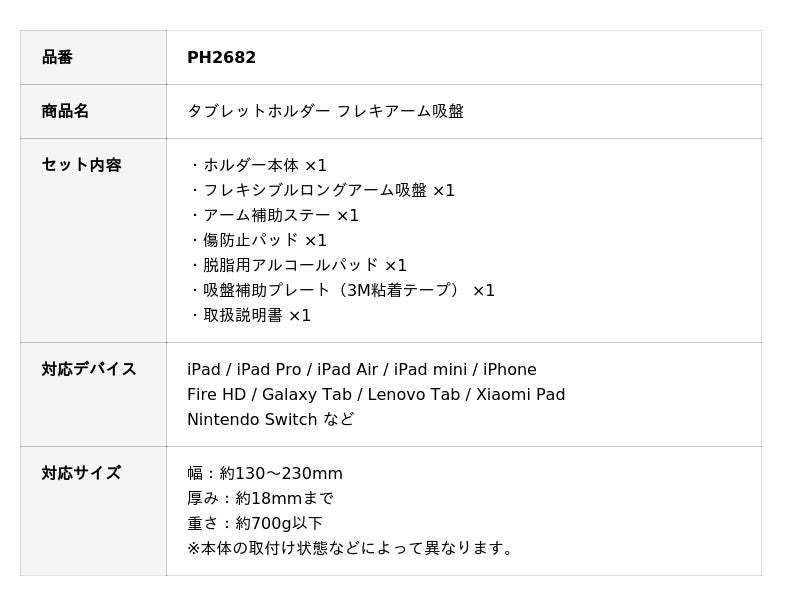Click the iPad / iPad Pro device line
The image size is (800, 606).
coord(361,370)
